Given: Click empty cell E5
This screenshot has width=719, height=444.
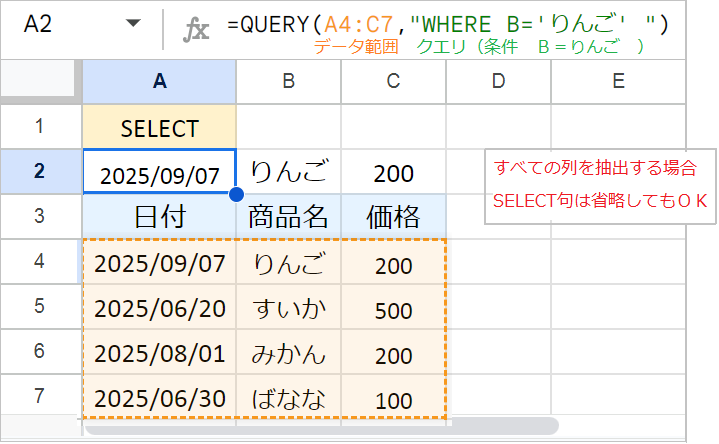Looking at the screenshot, I should click(618, 307).
